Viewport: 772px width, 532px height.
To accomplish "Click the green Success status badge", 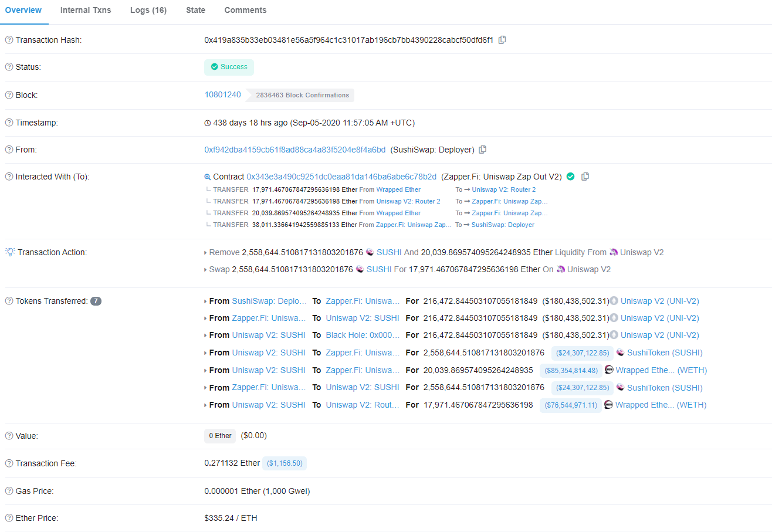I will click(229, 67).
